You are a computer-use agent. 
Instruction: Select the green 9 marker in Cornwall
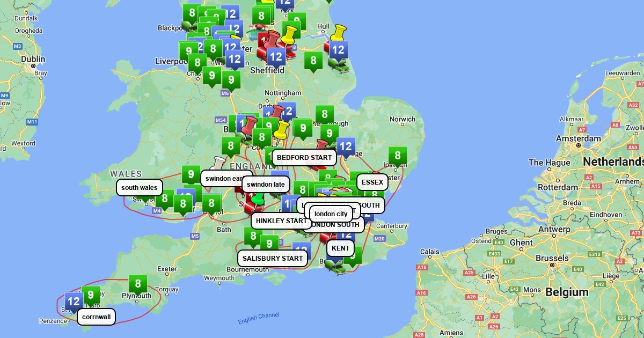(x=91, y=295)
